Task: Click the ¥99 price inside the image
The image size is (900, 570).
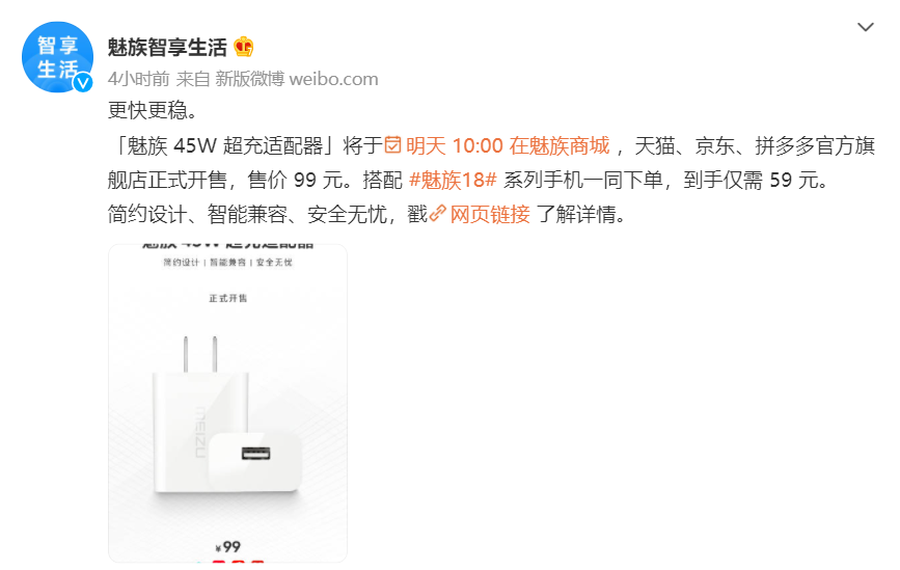Action: 228,546
